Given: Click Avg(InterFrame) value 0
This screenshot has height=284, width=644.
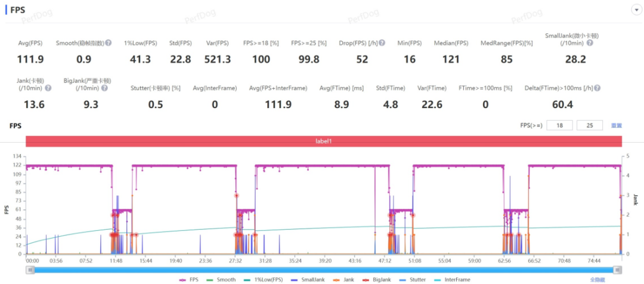Looking at the screenshot, I should pos(215,105).
